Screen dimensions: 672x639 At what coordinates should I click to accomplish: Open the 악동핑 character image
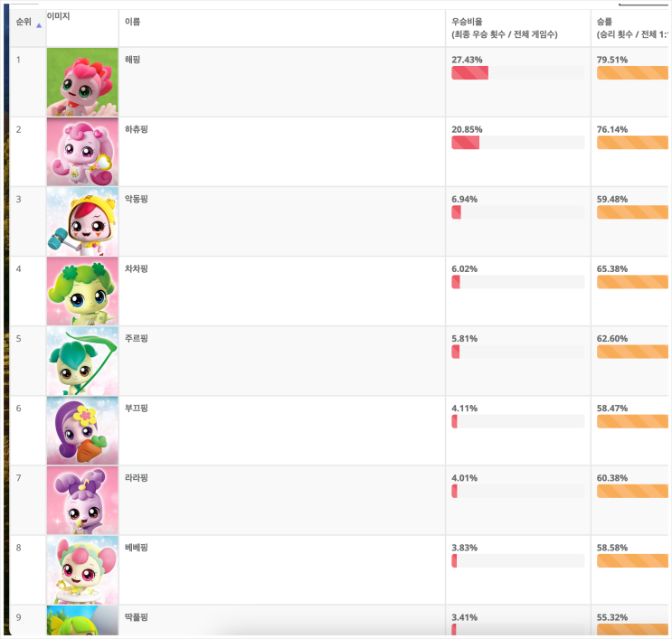(x=82, y=221)
